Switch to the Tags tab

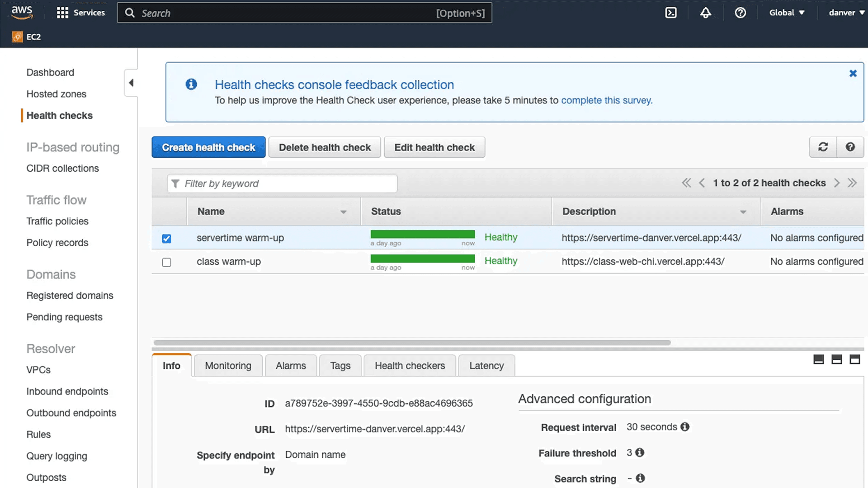(x=340, y=366)
